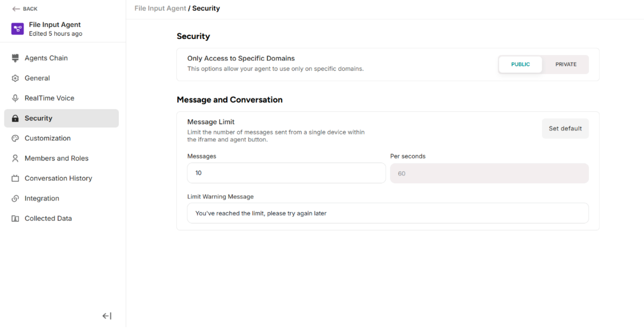Open General settings via gear icon
This screenshot has height=332, width=644.
(x=15, y=78)
